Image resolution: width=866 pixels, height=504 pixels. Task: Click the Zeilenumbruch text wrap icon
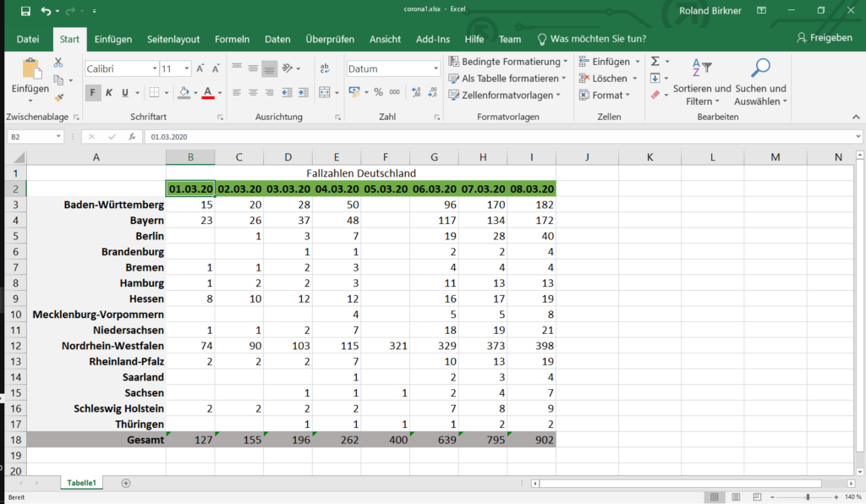[x=325, y=68]
